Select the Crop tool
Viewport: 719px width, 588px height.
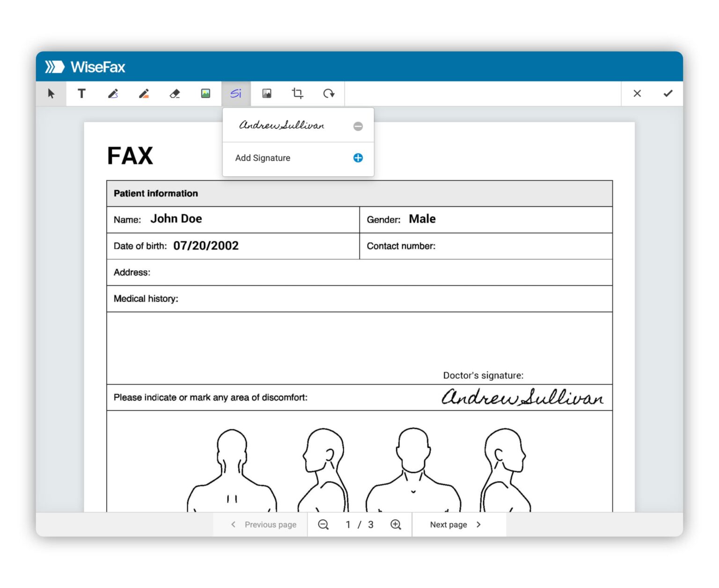(x=297, y=94)
